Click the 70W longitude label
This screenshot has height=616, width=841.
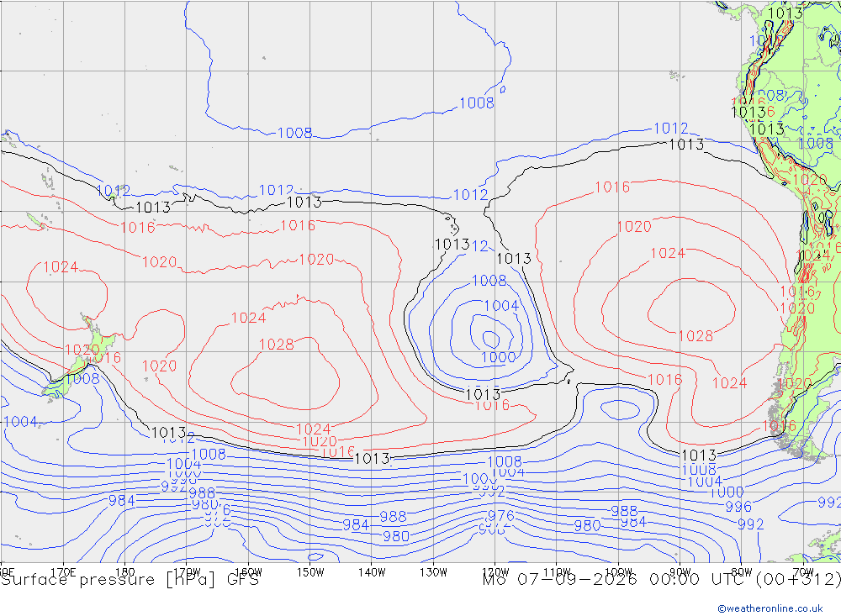(x=803, y=572)
